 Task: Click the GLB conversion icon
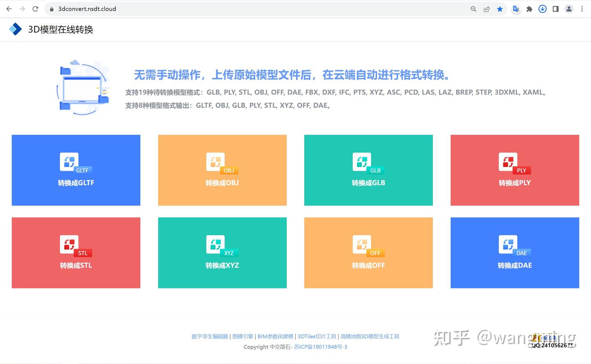(362, 161)
